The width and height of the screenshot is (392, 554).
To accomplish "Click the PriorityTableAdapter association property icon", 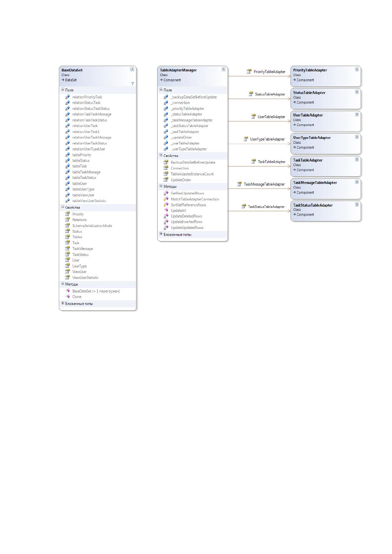I will click(249, 71).
